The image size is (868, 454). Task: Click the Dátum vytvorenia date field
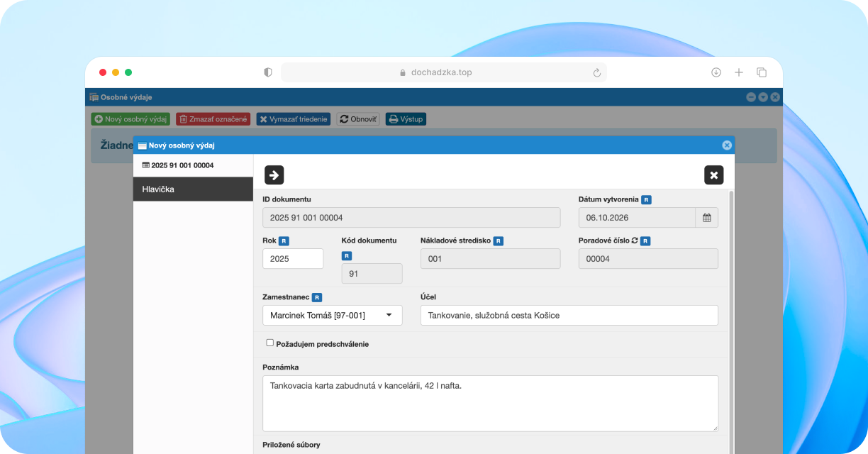(x=637, y=218)
